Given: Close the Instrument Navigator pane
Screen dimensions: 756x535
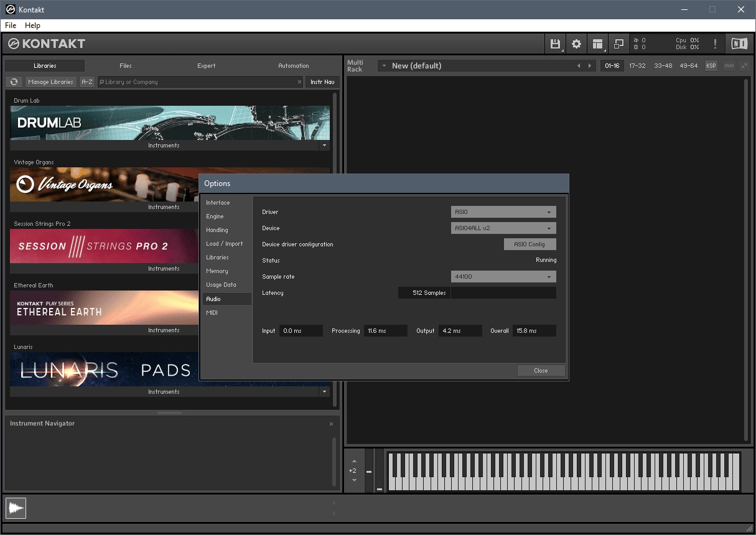Looking at the screenshot, I should [331, 424].
